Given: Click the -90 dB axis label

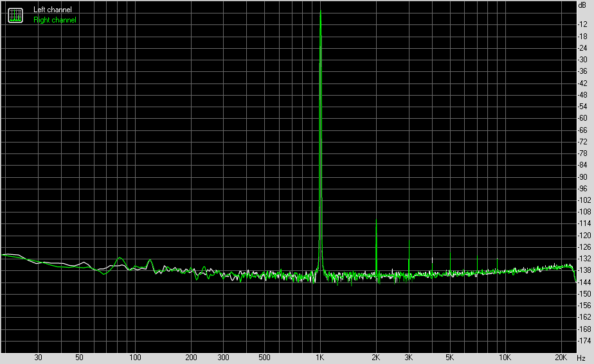Looking at the screenshot, I should [584, 177].
